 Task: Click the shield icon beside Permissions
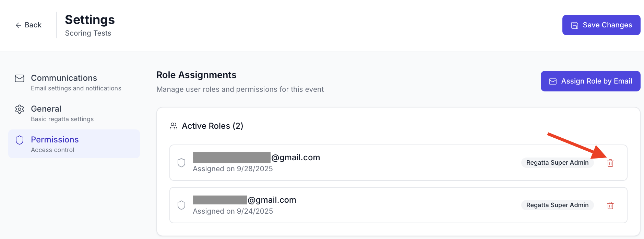(x=20, y=140)
